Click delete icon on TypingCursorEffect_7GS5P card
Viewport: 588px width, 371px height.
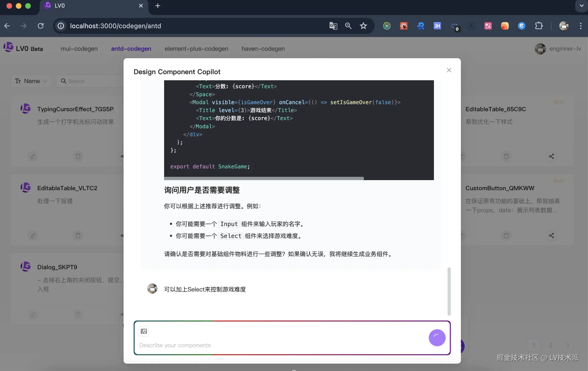tap(78, 156)
